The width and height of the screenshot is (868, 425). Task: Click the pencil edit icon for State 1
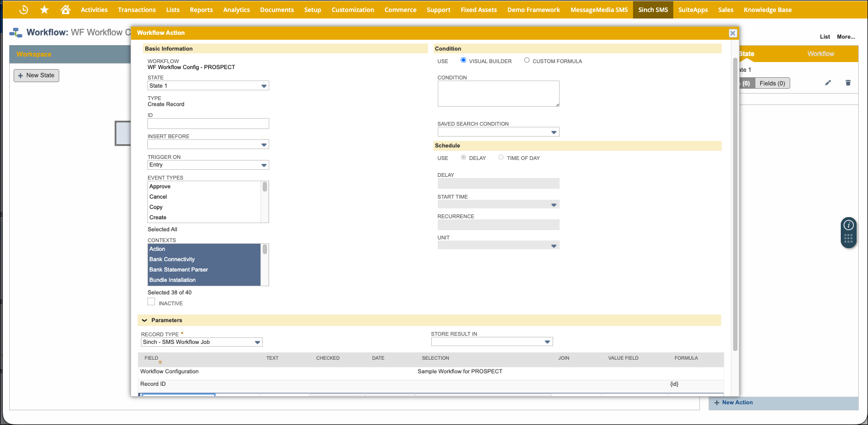click(828, 83)
